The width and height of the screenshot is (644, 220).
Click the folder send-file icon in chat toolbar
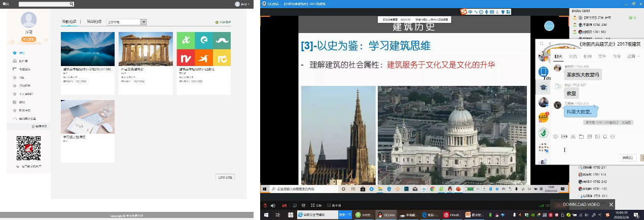(x=581, y=137)
